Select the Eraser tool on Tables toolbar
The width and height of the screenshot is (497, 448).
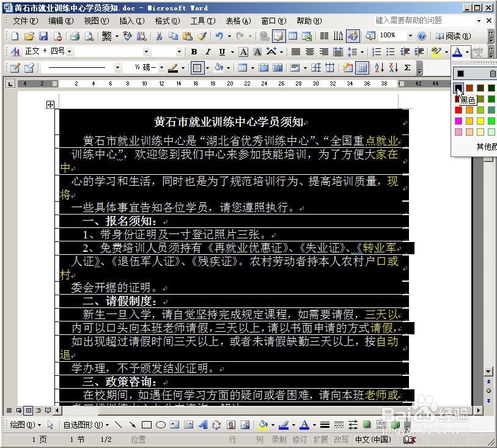[x=29, y=67]
